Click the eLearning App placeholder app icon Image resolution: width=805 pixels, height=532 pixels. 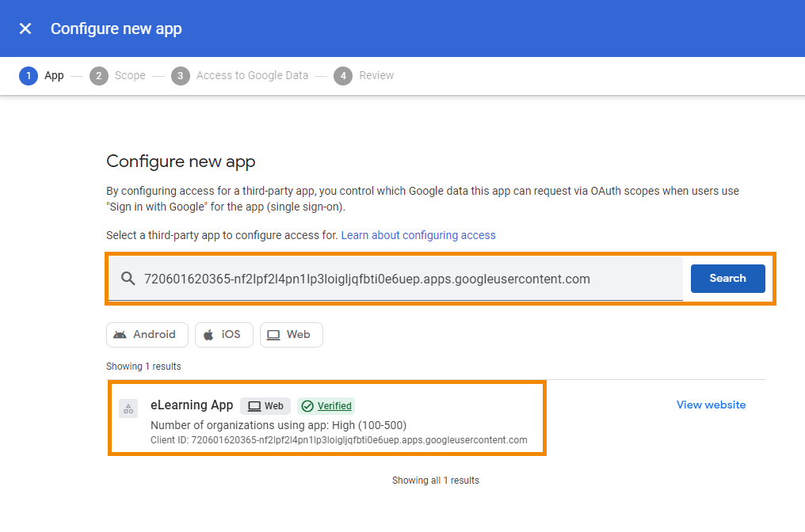(128, 408)
